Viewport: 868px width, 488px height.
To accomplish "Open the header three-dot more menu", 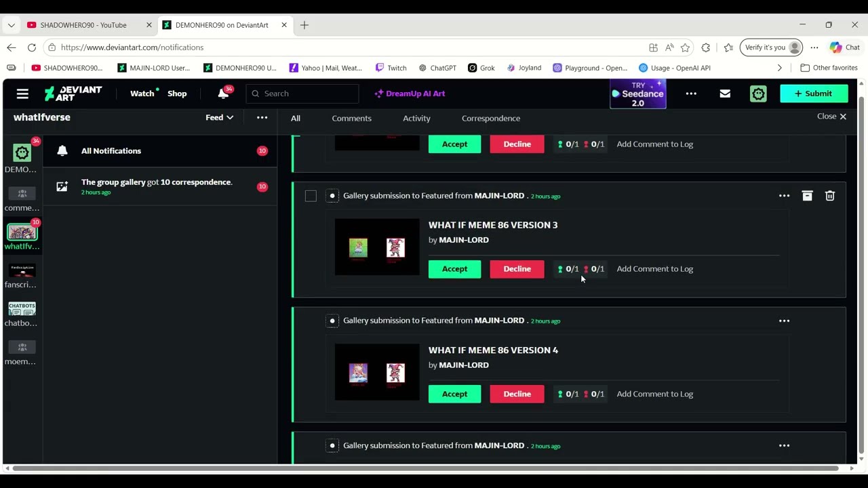I will [691, 94].
